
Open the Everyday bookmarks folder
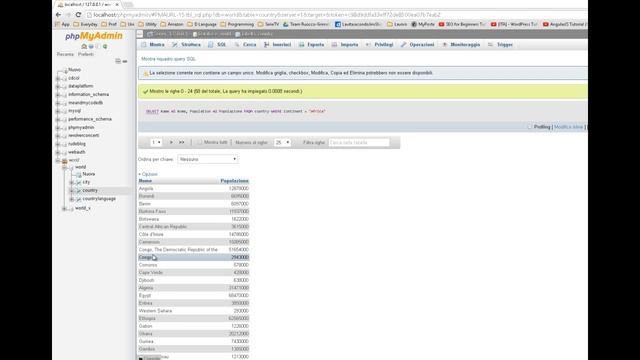pyautogui.click(x=85, y=24)
